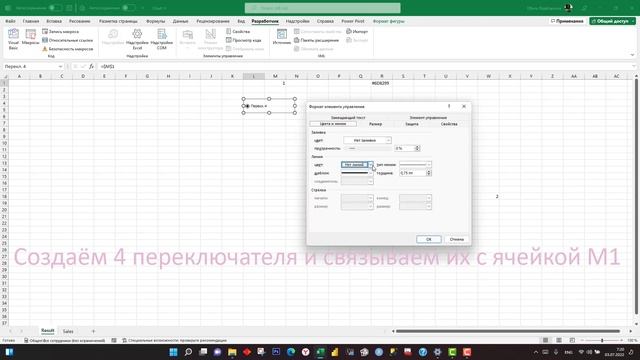Open the Control (Элемент управления) dialog tab
Screen dimensions: 640x360
tap(428, 118)
